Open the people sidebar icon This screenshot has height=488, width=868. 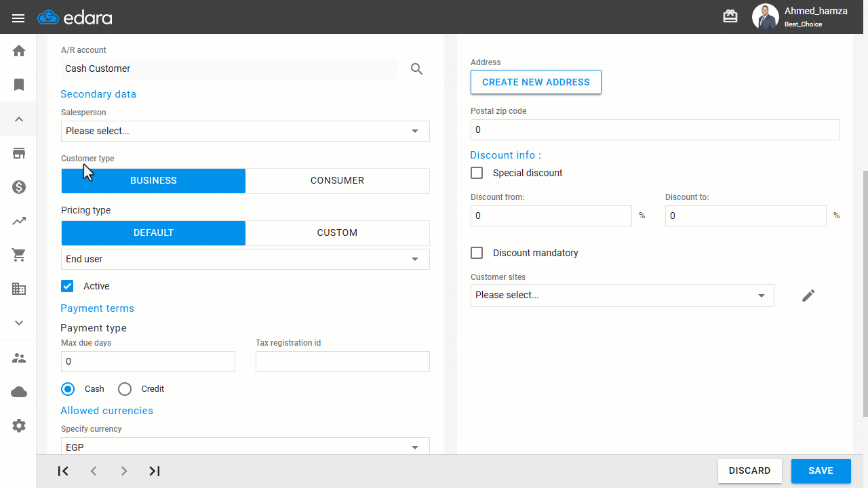[19, 358]
